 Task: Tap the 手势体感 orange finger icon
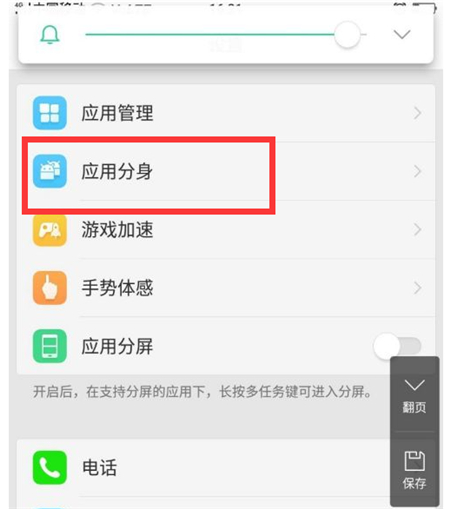click(50, 288)
